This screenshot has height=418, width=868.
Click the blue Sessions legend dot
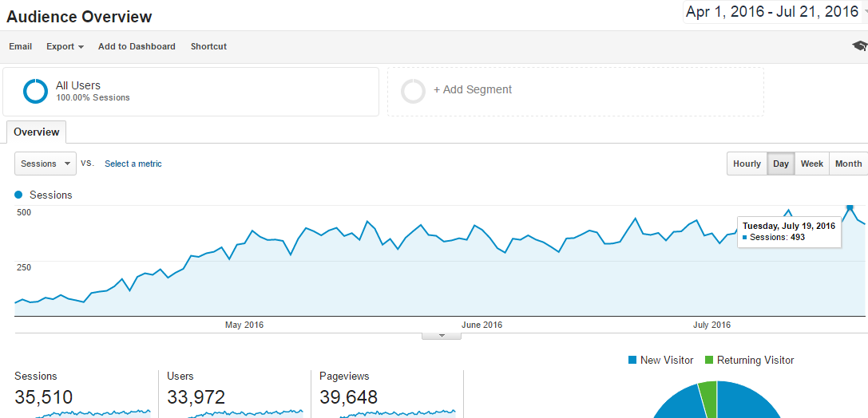coord(19,195)
